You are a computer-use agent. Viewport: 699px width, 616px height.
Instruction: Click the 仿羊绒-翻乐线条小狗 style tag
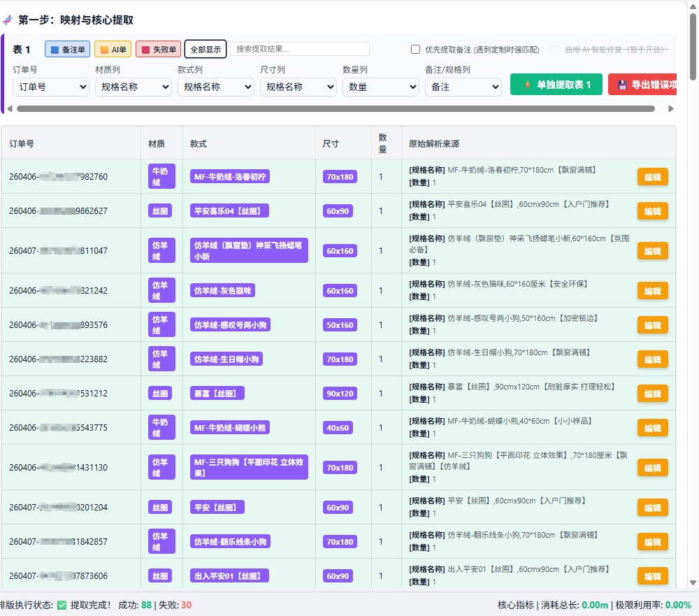[x=230, y=542]
